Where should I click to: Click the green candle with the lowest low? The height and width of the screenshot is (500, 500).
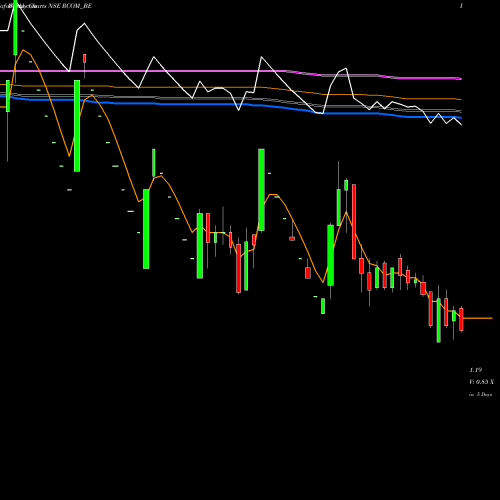tap(439, 320)
